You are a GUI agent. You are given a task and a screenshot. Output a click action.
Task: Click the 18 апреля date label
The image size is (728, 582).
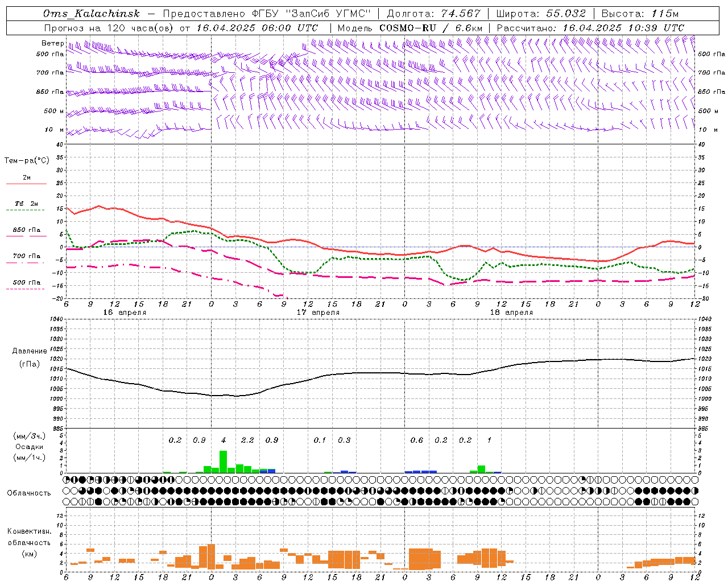coord(511,313)
